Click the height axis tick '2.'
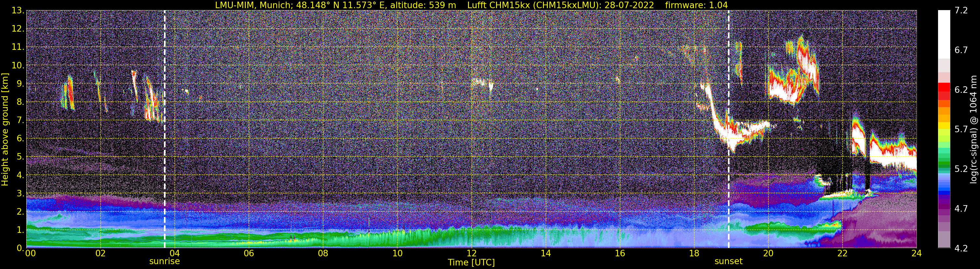The image size is (980, 269). [20, 211]
